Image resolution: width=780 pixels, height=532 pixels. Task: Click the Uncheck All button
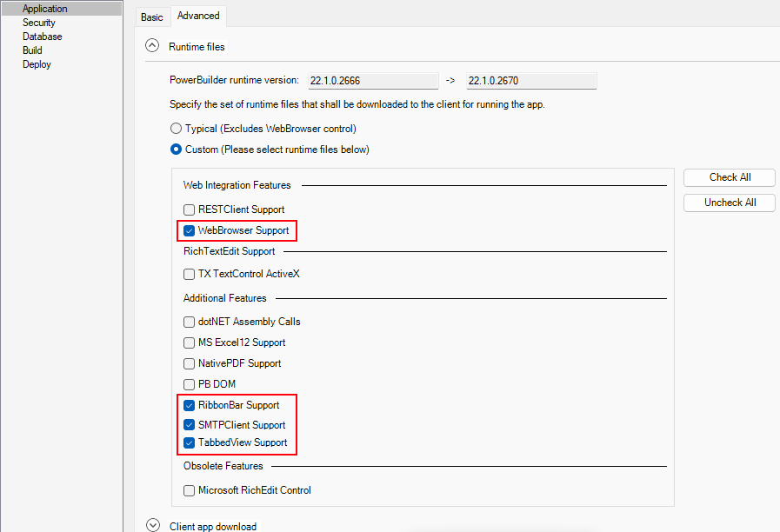coord(730,203)
